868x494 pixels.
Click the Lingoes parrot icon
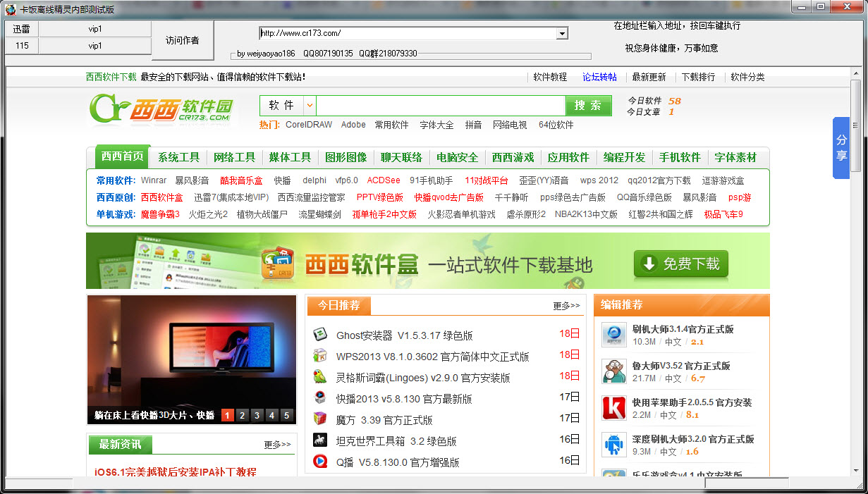(x=320, y=376)
